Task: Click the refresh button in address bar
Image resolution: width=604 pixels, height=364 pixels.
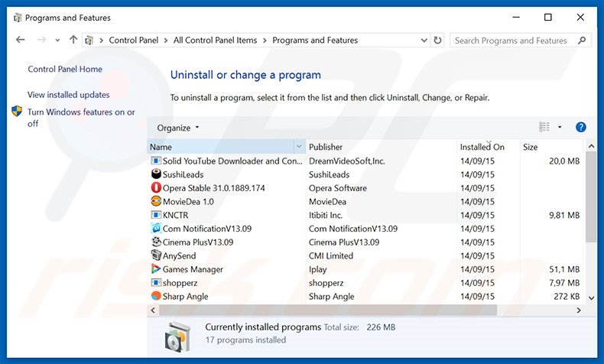Action: click(x=437, y=41)
